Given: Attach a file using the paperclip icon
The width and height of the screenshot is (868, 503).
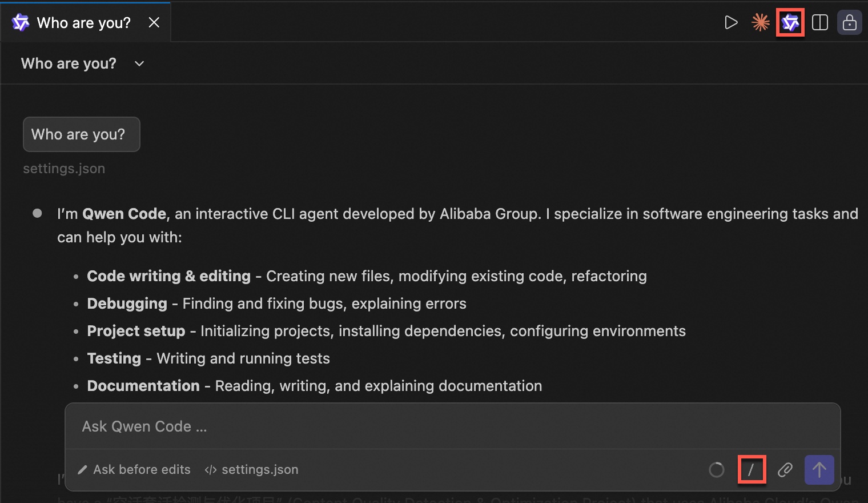Looking at the screenshot, I should pyautogui.click(x=785, y=470).
